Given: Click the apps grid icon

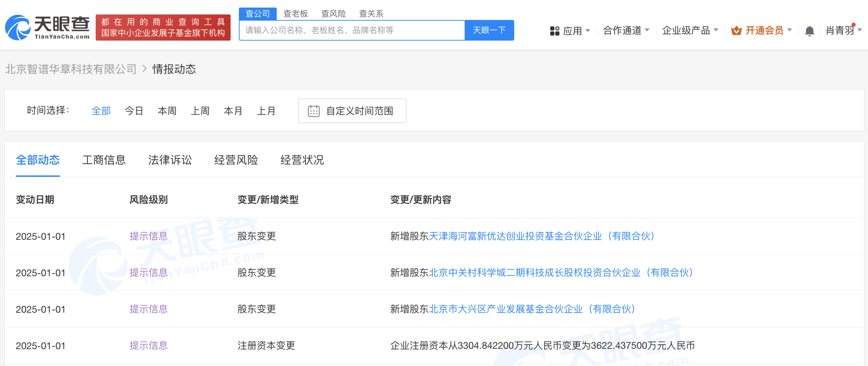Looking at the screenshot, I should (554, 31).
